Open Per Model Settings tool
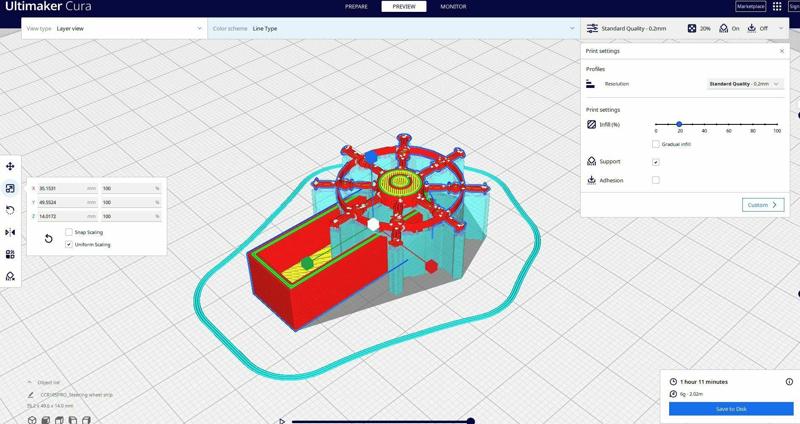This screenshot has height=424, width=800. (10, 254)
